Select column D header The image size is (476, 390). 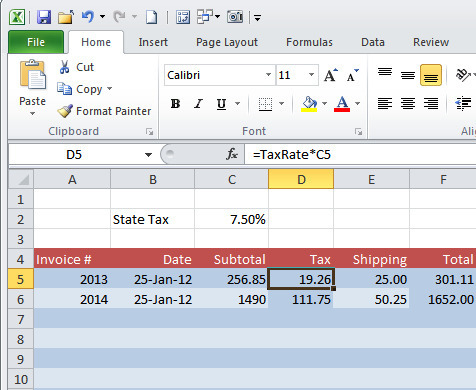[x=301, y=179]
